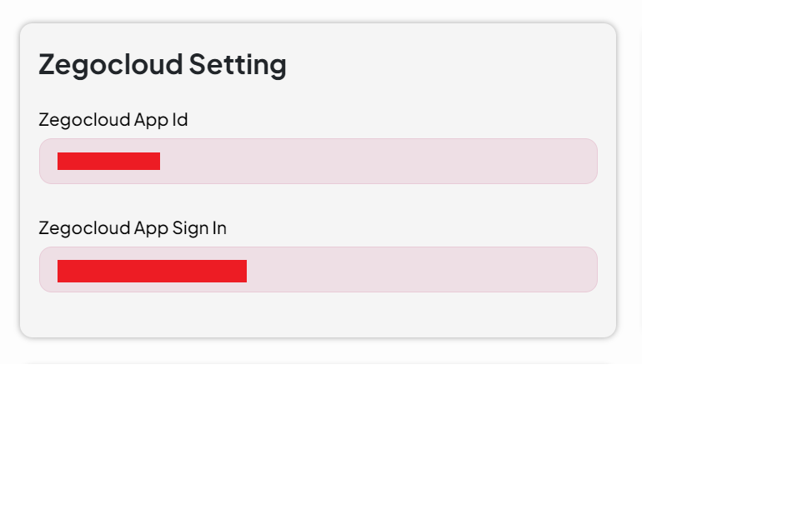Focus the Zegocloud App Sign In field
The image size is (812, 519).
point(318,269)
